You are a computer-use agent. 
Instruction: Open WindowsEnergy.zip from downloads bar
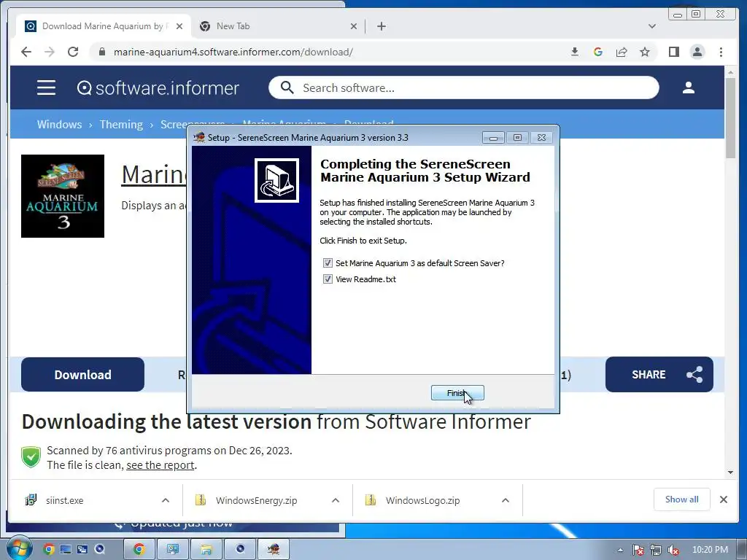(x=256, y=500)
